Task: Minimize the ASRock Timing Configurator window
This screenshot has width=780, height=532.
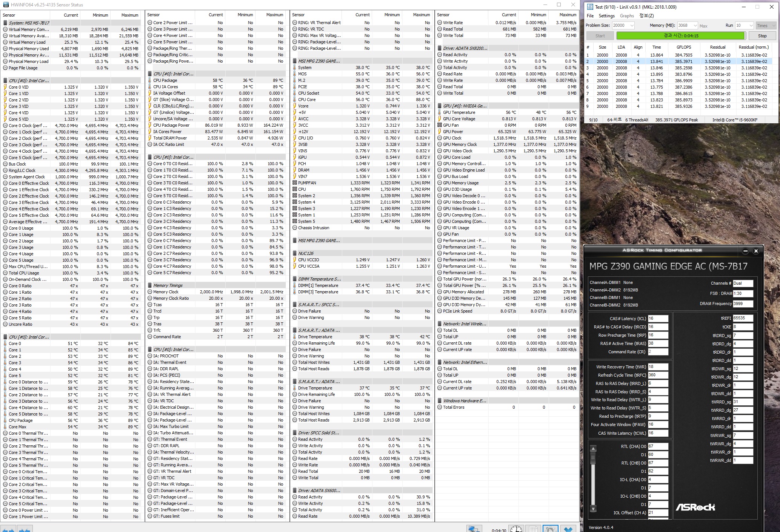Action: click(x=745, y=251)
